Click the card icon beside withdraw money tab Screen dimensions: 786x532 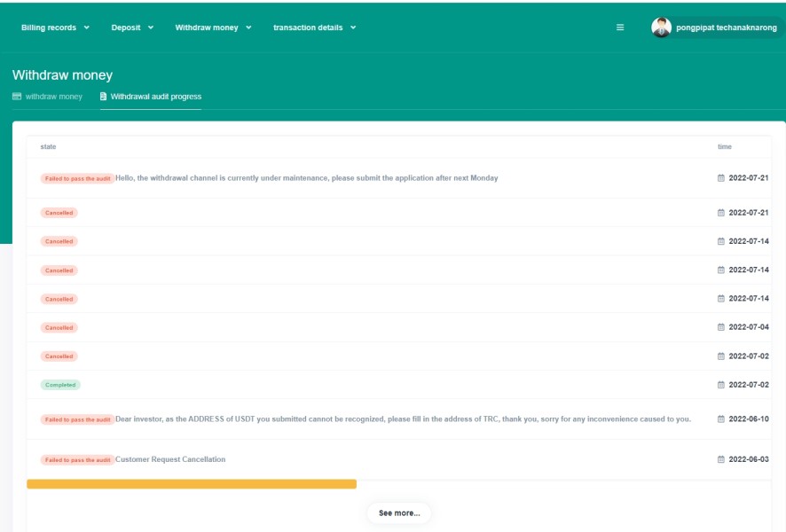(x=17, y=96)
